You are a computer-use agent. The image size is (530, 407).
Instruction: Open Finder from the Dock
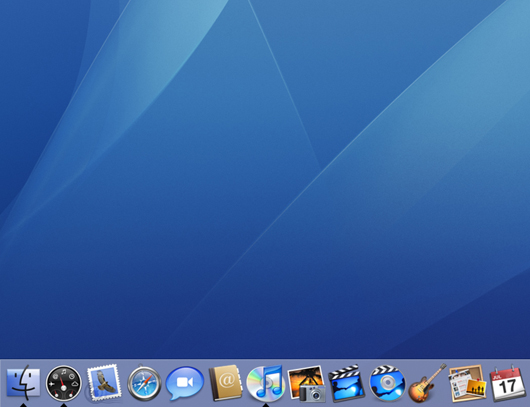point(23,383)
